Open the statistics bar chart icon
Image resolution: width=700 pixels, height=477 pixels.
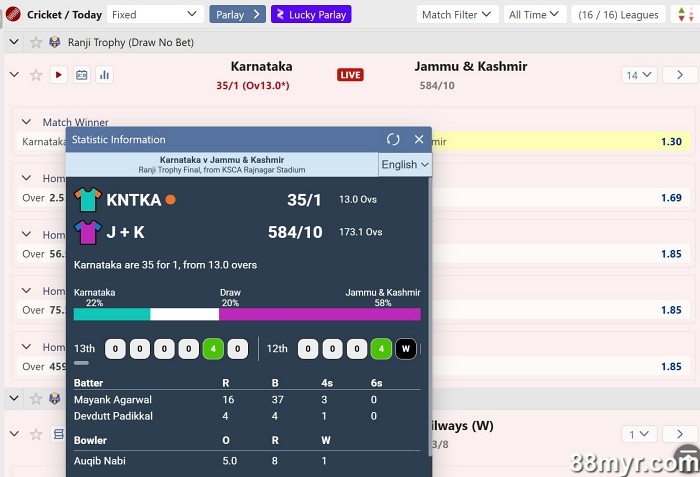104,75
